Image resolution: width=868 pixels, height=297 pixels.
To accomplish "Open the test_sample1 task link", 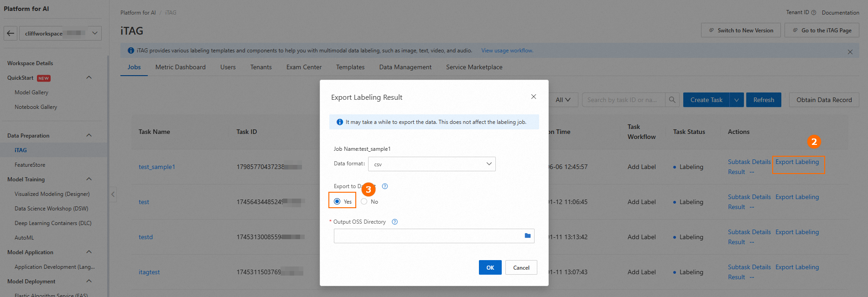I will pyautogui.click(x=157, y=167).
